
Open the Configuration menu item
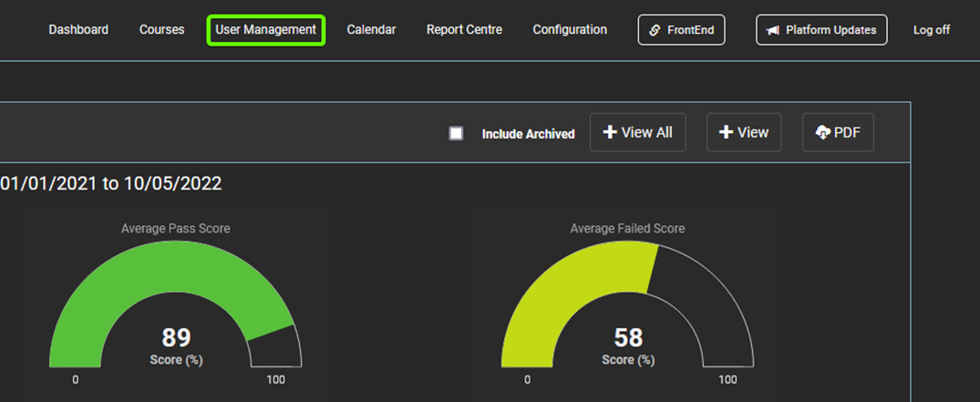pyautogui.click(x=570, y=30)
